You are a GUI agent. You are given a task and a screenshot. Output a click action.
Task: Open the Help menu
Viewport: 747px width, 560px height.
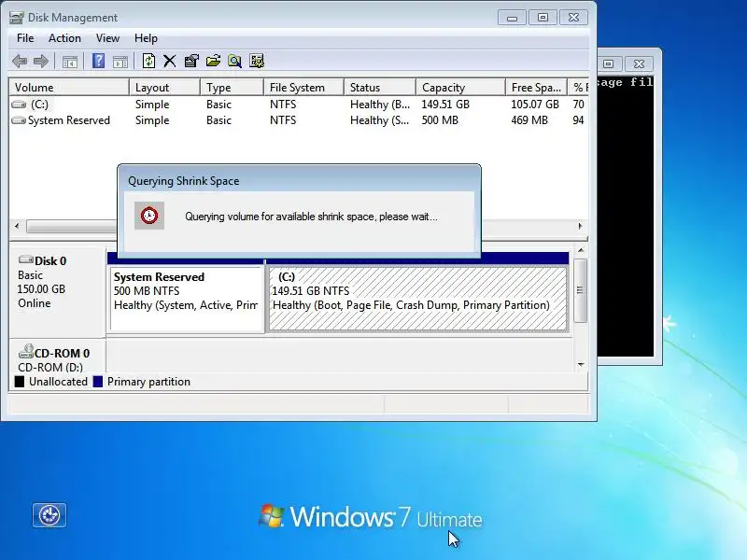[146, 38]
